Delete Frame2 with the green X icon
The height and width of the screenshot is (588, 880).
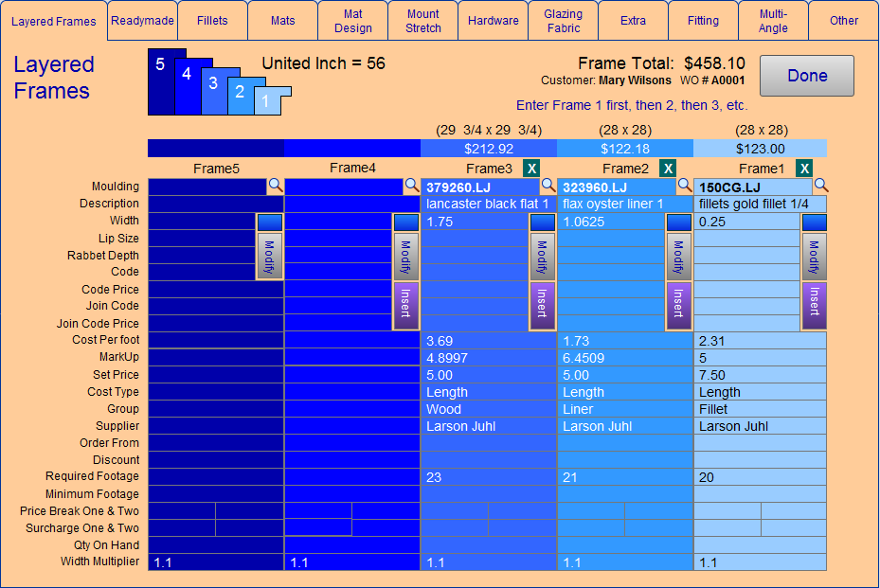click(x=668, y=169)
